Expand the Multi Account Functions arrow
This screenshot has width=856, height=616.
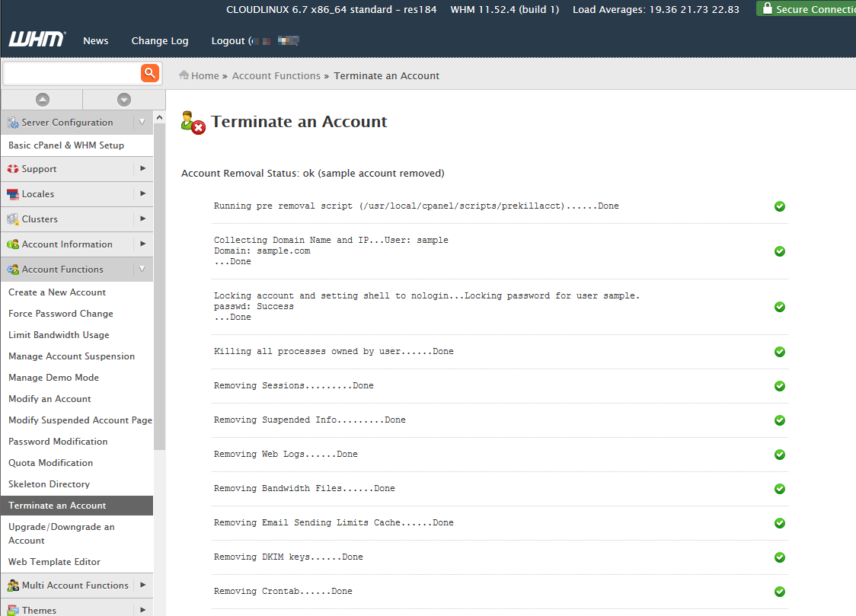click(142, 585)
